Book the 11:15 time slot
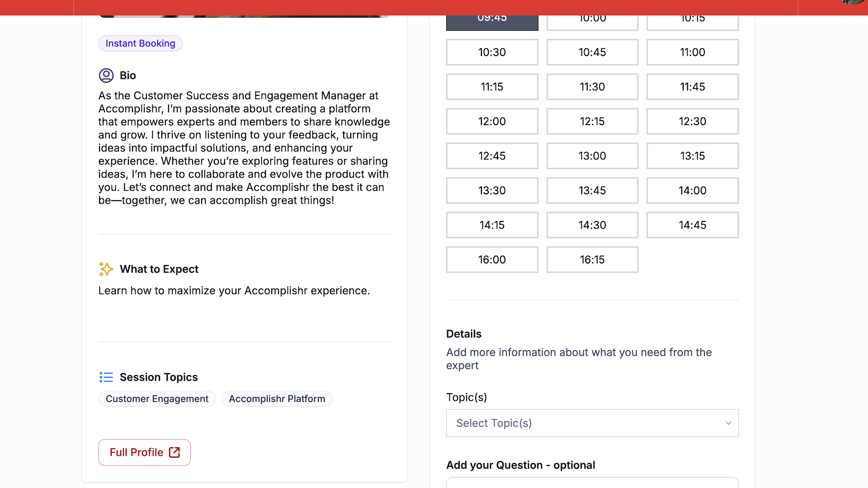868x488 pixels. 492,87
